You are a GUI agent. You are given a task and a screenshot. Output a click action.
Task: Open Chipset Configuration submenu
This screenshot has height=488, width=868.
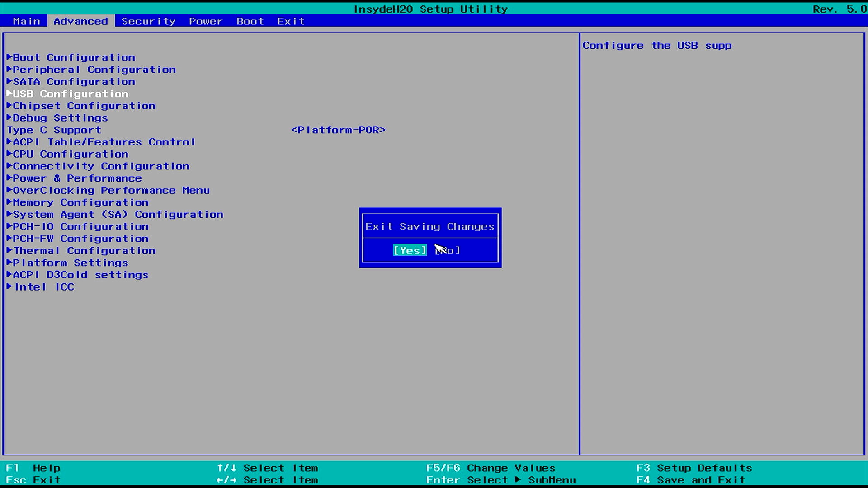[x=84, y=106]
